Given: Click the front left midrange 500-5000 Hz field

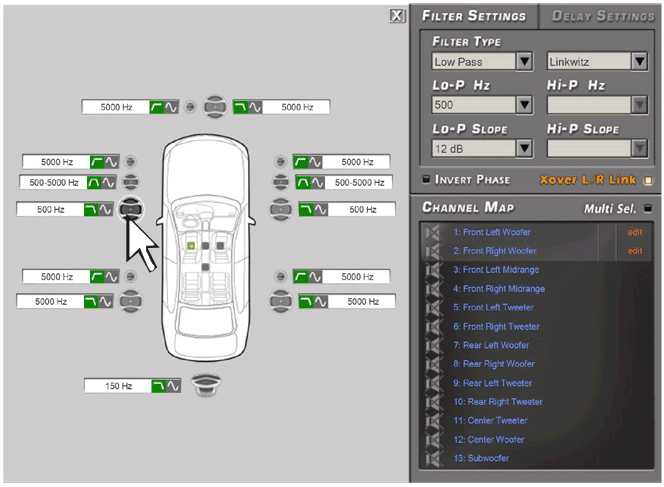Looking at the screenshot, I should pyautogui.click(x=53, y=183).
